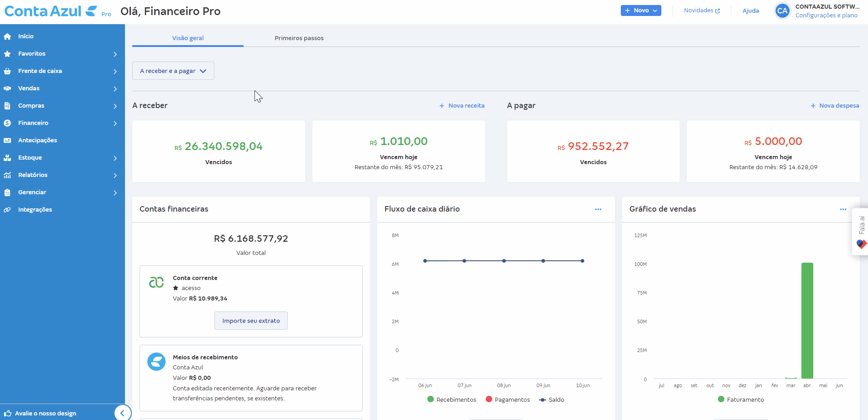Click the star icon next to acesso

click(x=176, y=288)
